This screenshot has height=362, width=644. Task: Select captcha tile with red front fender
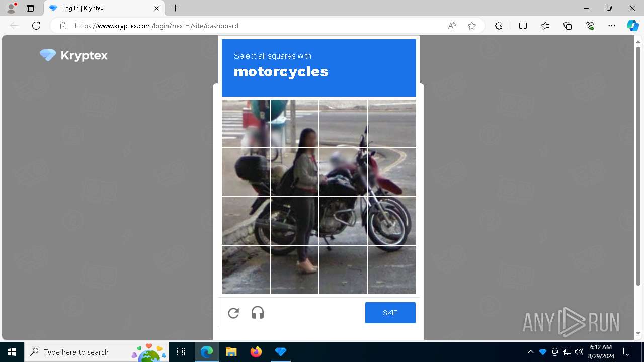[392, 172]
